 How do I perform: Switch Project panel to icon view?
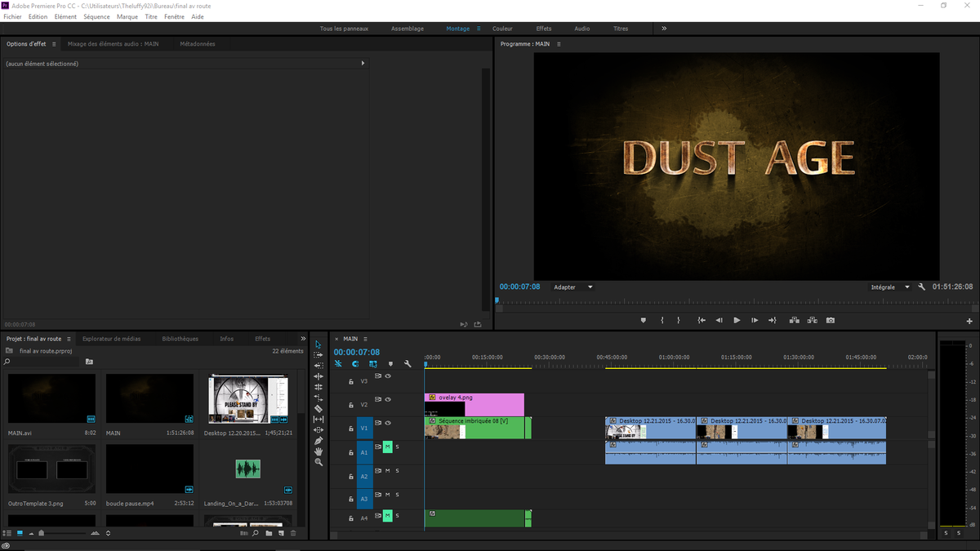(x=20, y=533)
